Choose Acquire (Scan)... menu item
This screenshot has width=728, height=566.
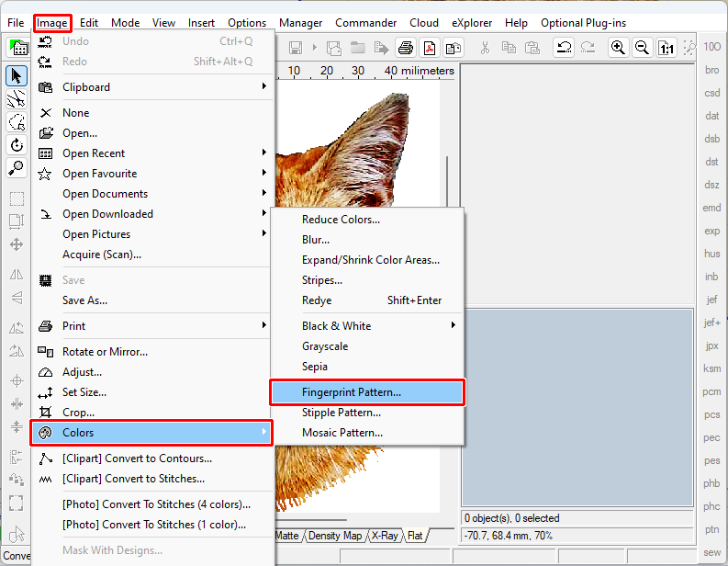coord(152,255)
